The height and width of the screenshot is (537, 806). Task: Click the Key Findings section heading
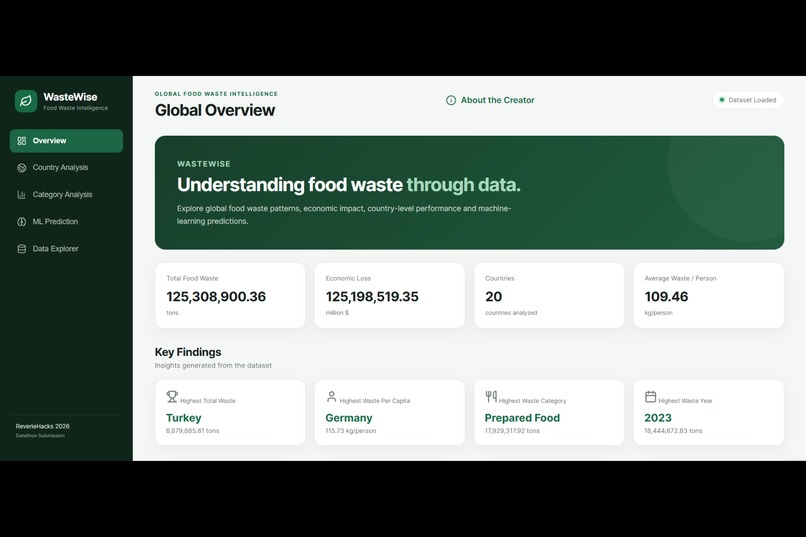(x=188, y=352)
